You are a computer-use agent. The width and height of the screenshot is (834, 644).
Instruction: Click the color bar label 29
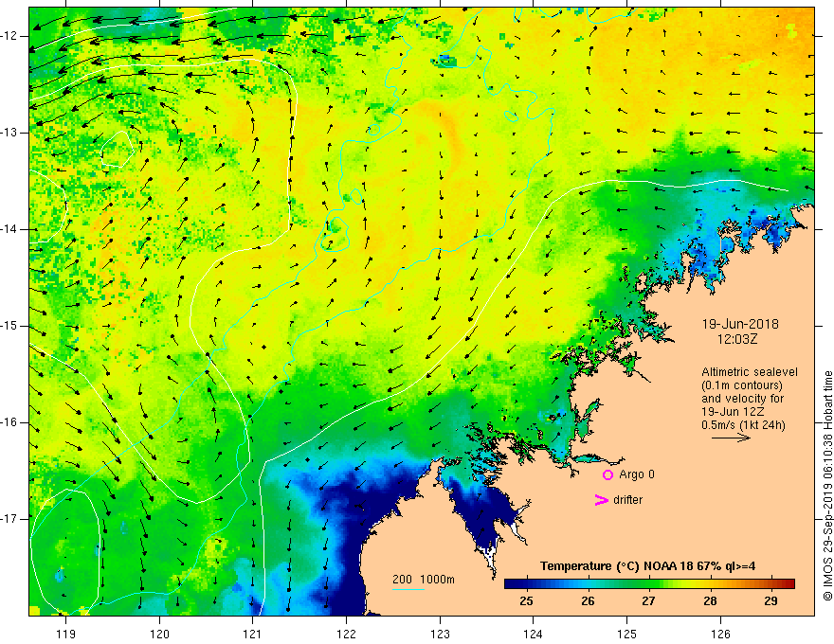coord(771,601)
